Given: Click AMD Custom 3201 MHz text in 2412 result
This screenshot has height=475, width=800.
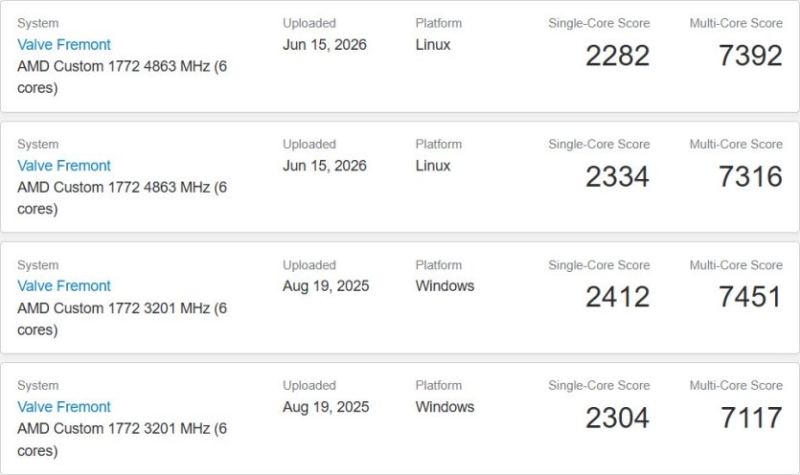Looking at the screenshot, I should coord(122,319).
